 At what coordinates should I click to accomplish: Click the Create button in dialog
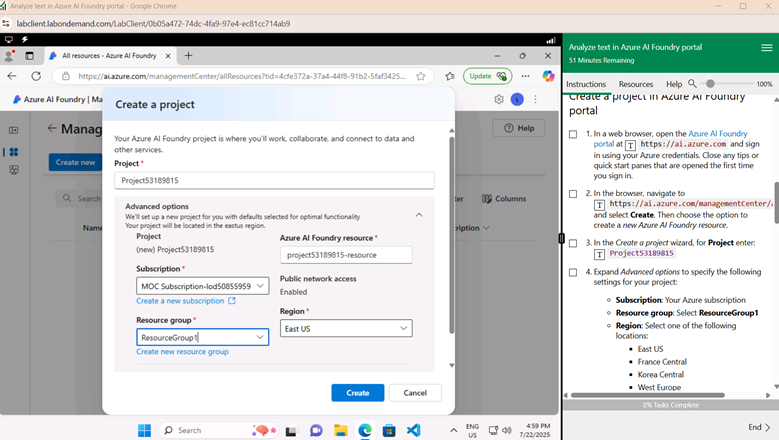[x=357, y=393]
